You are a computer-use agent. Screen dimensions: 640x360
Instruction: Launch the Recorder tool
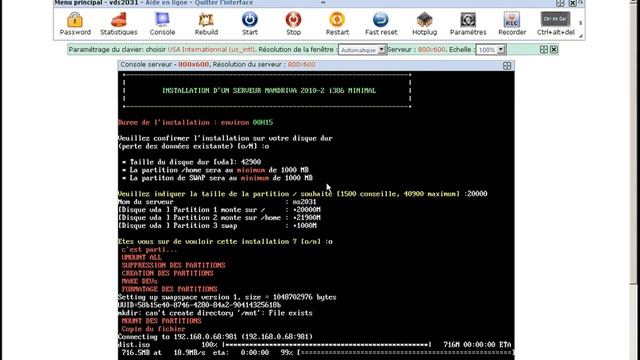[x=512, y=24]
